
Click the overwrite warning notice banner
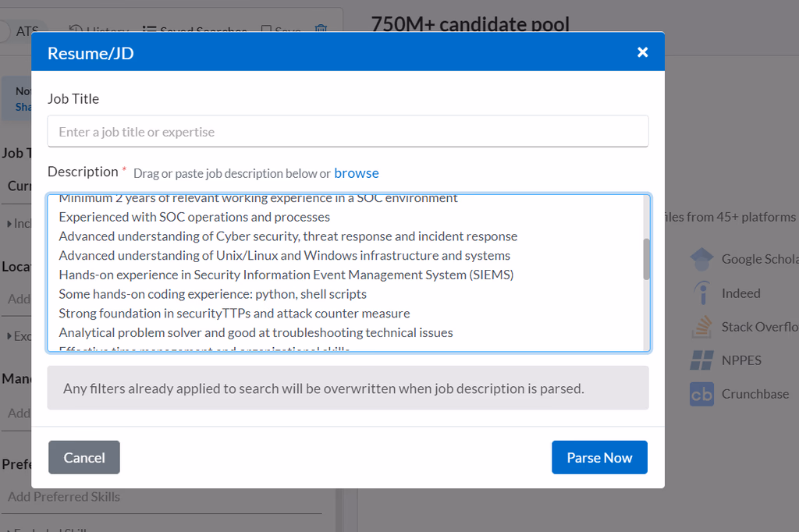click(x=347, y=388)
